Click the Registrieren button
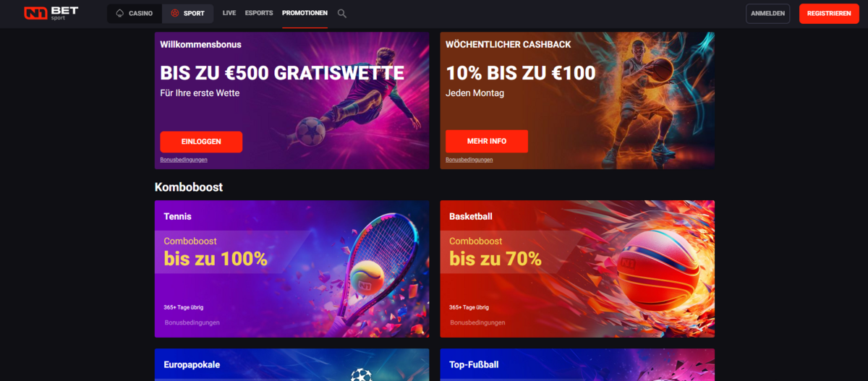The width and height of the screenshot is (868, 381). (x=829, y=14)
